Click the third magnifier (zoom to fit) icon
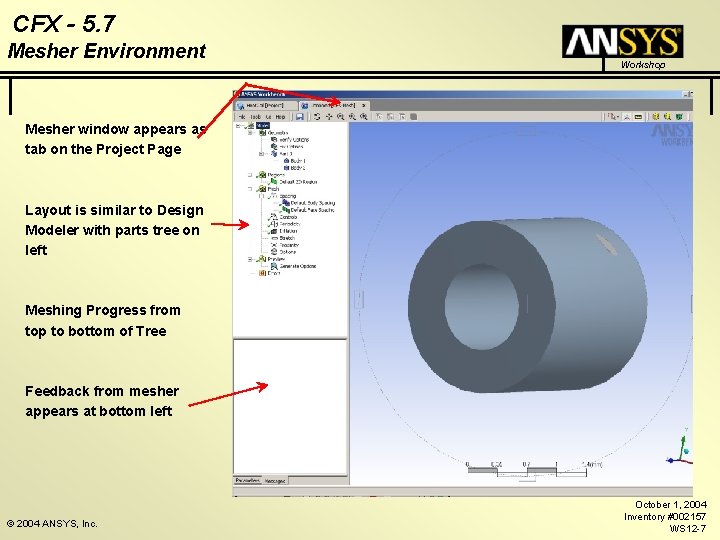The width and height of the screenshot is (720, 540). coord(364,117)
